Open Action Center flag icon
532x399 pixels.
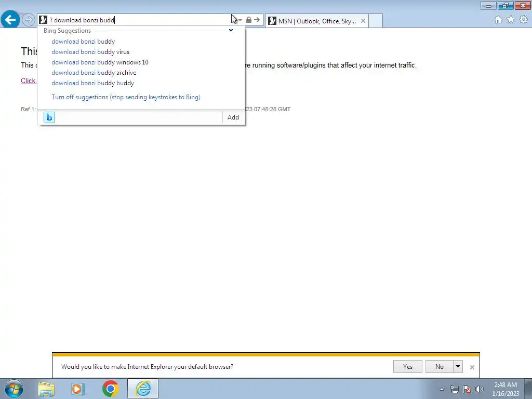click(467, 389)
